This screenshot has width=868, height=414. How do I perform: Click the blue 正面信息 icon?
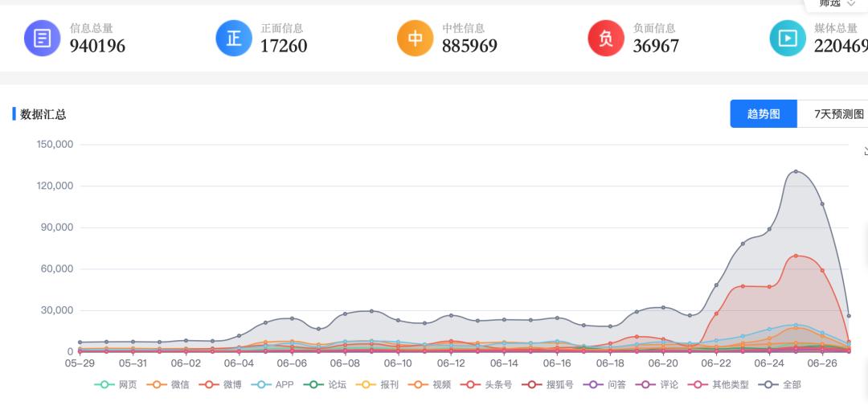(234, 38)
